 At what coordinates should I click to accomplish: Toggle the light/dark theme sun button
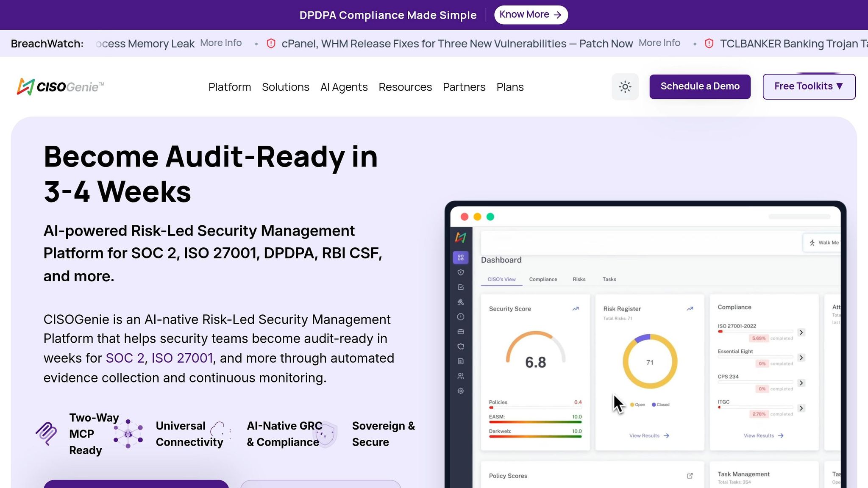point(625,87)
